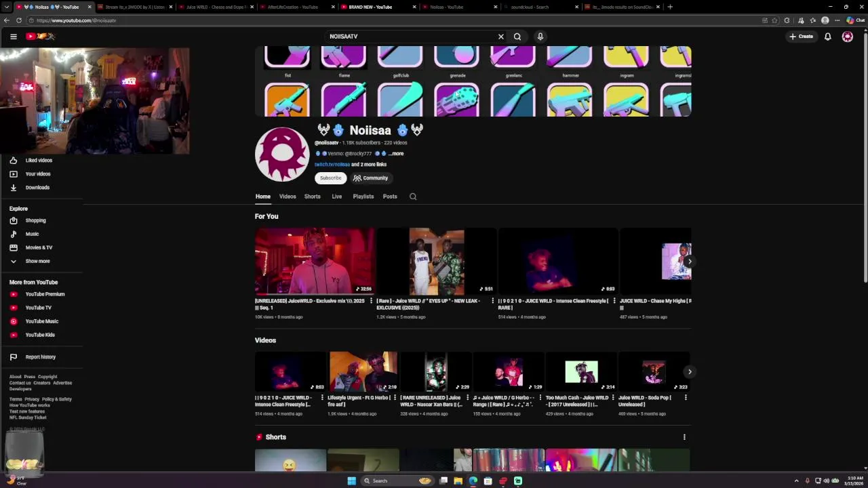This screenshot has width=868, height=488.
Task: Open the twitch.tv/noiisaa link
Action: point(332,165)
